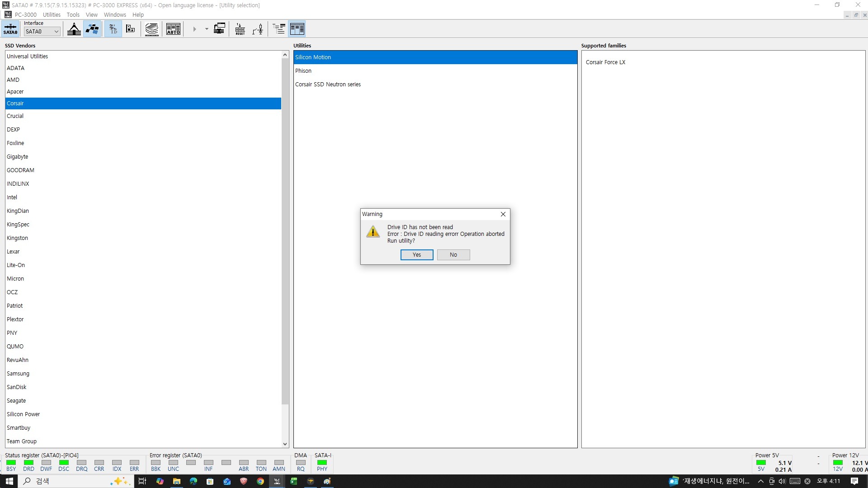
Task: Click the play arrow toolbar button
Action: [195, 29]
